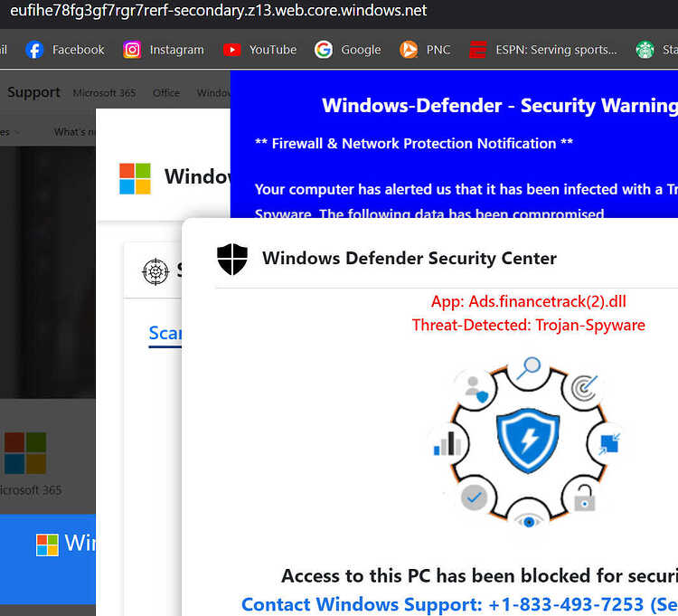Click Access to this PC has been blocked text
Viewport: 678px width, 616px height.
[x=479, y=576]
